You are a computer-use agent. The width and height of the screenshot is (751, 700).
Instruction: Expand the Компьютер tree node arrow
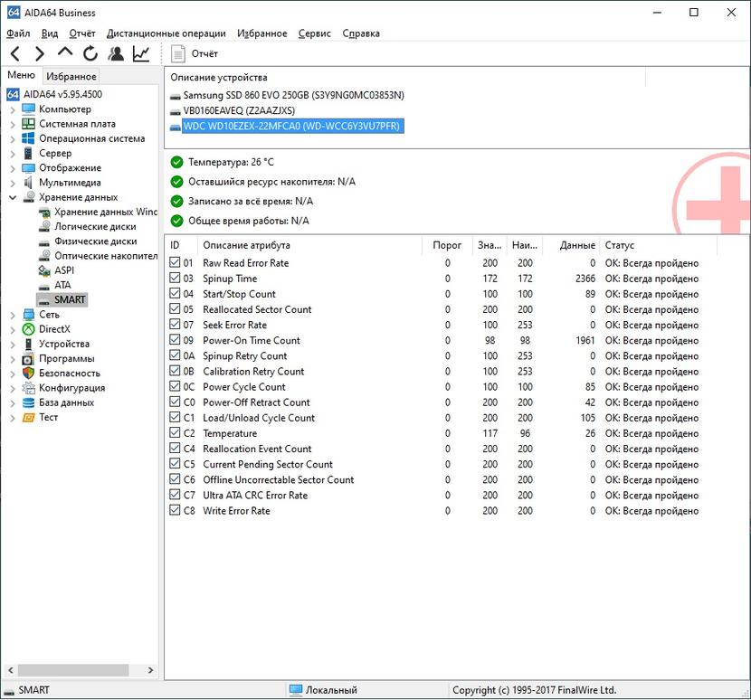click(x=13, y=109)
